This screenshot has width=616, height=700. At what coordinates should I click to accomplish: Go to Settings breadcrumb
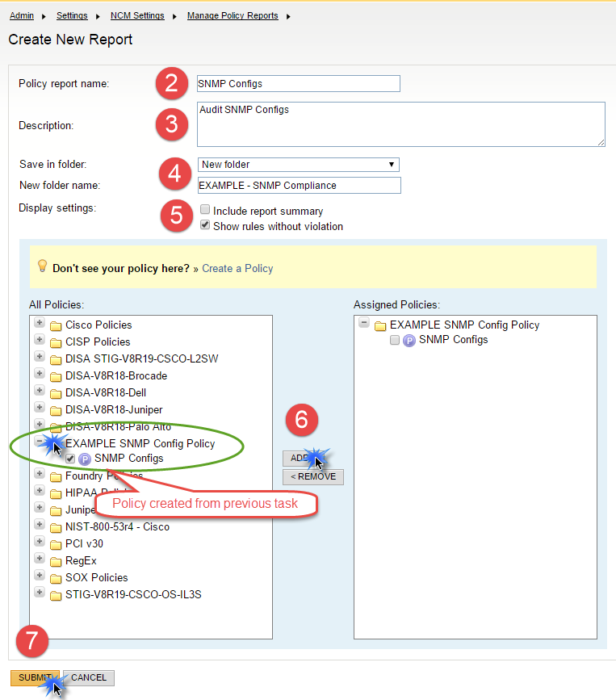pyautogui.click(x=72, y=15)
